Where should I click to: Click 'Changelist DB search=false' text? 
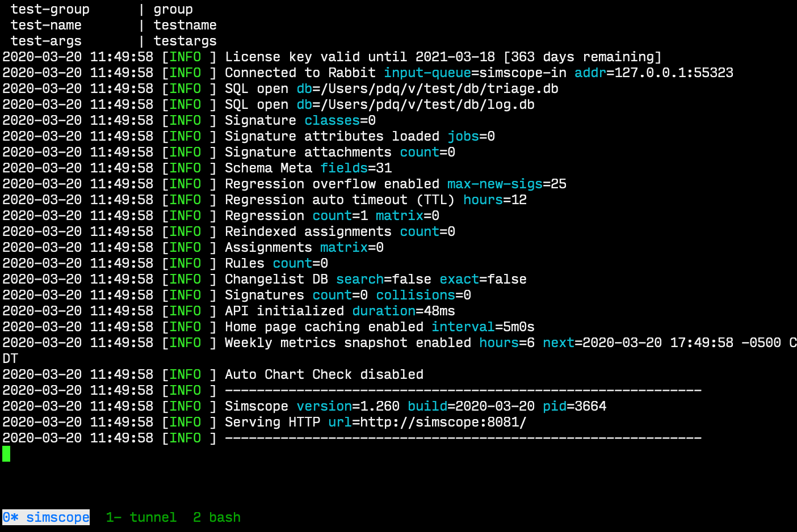pyautogui.click(x=328, y=279)
